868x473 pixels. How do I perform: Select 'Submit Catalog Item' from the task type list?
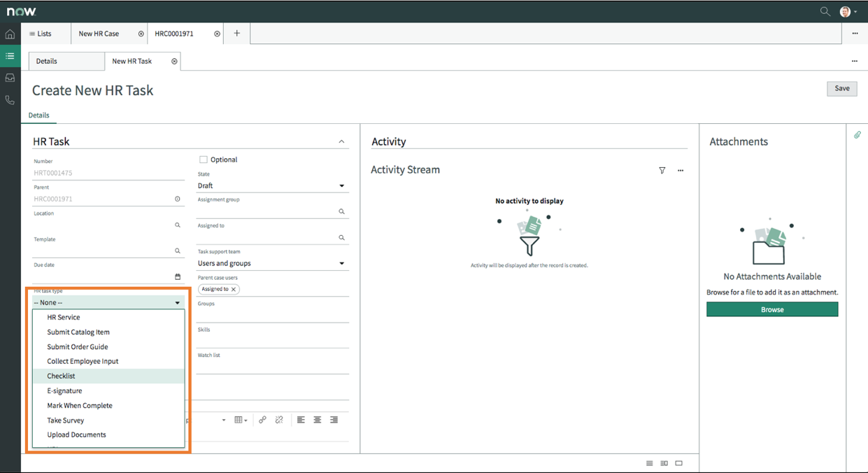(x=108, y=332)
